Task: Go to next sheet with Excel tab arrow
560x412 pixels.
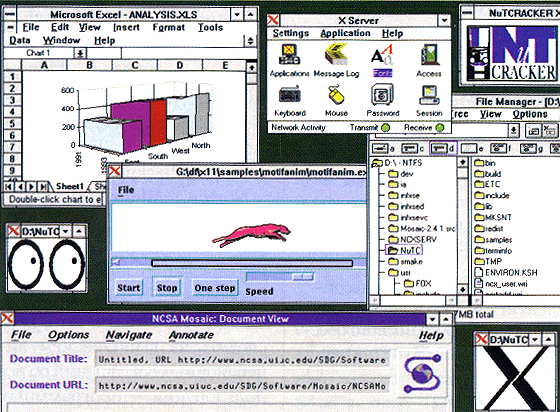Action: point(32,187)
